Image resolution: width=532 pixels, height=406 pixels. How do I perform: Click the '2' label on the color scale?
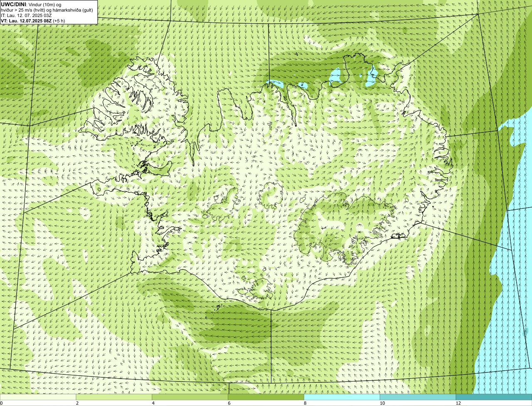pyautogui.click(x=77, y=403)
